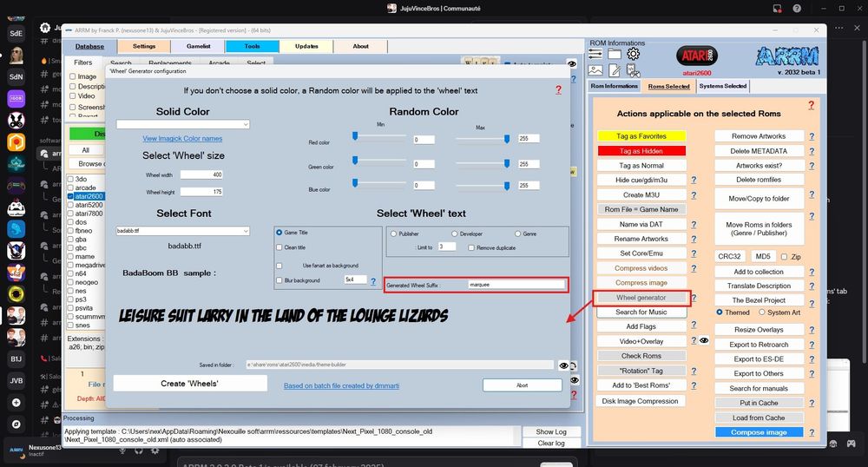Open help icon beside Blur background size

(373, 281)
